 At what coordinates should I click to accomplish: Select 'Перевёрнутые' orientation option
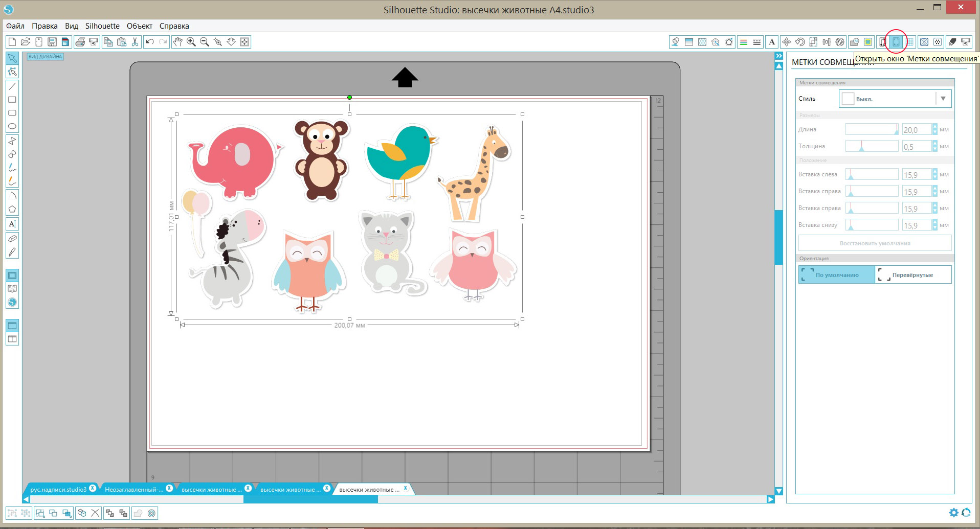913,274
